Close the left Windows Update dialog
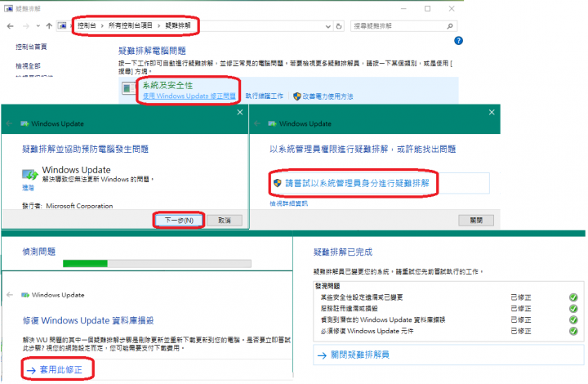The image size is (588, 384). (240, 112)
